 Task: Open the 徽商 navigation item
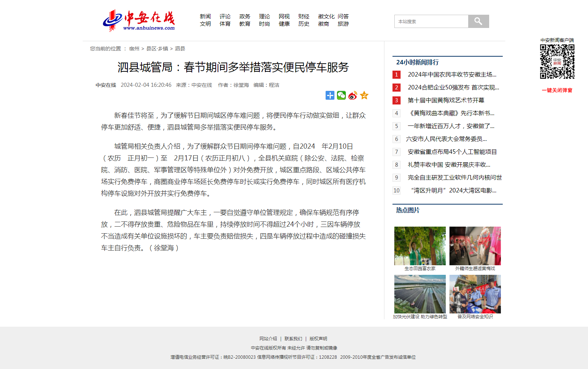(323, 24)
